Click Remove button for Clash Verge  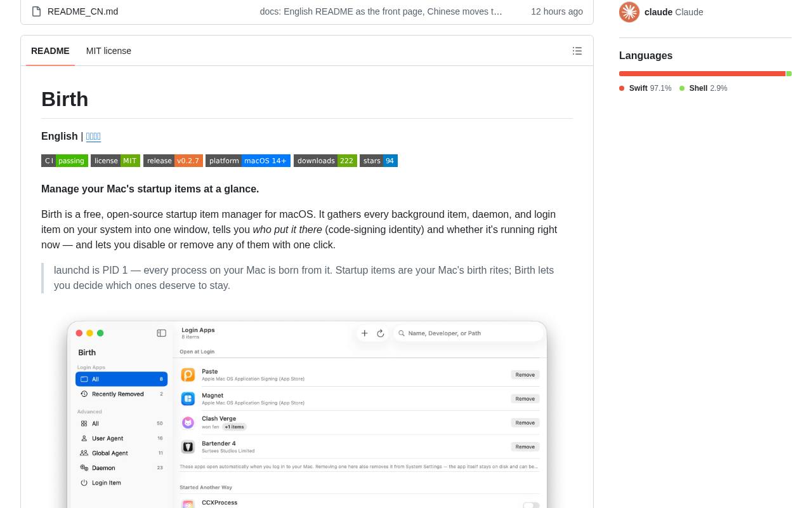pyautogui.click(x=525, y=423)
